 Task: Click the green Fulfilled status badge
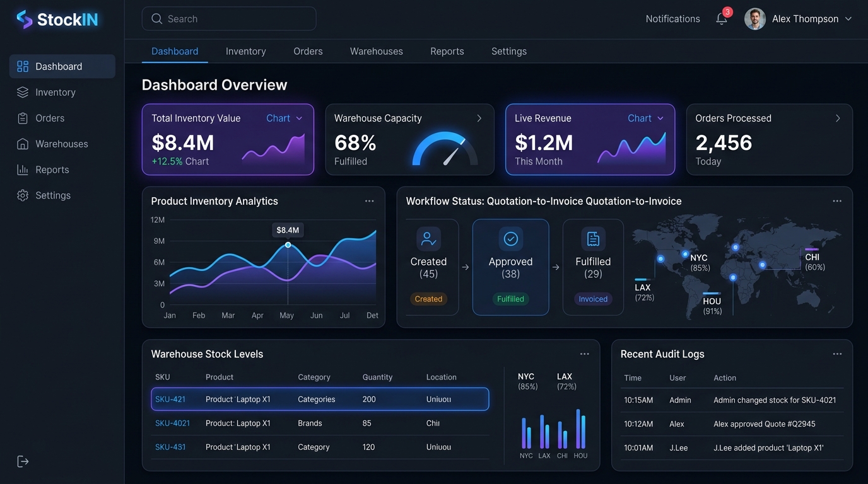[x=510, y=299]
